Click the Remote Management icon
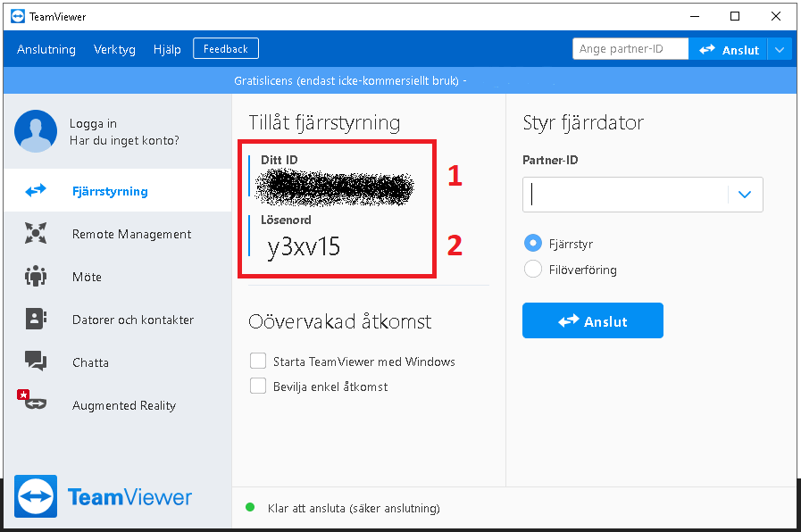The image size is (801, 532). click(x=36, y=233)
